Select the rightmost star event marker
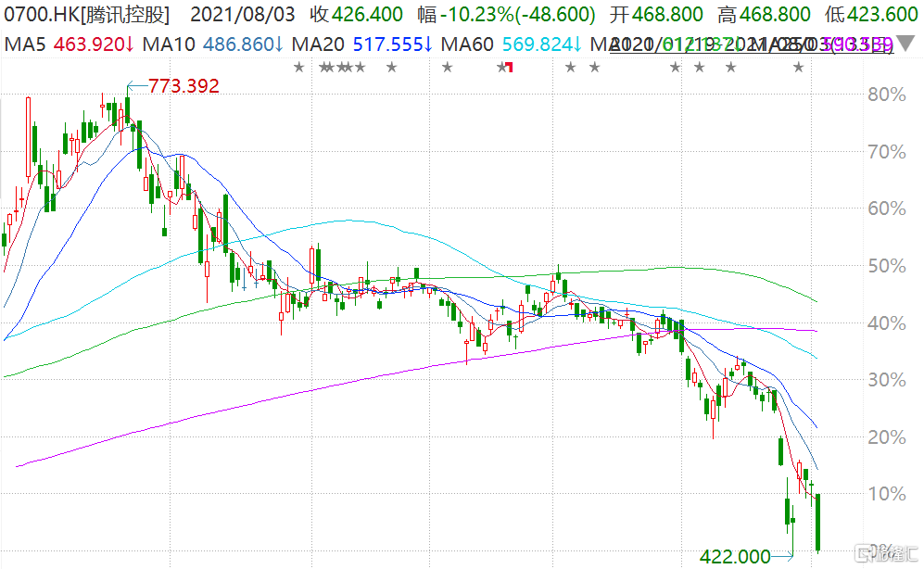 [799, 67]
